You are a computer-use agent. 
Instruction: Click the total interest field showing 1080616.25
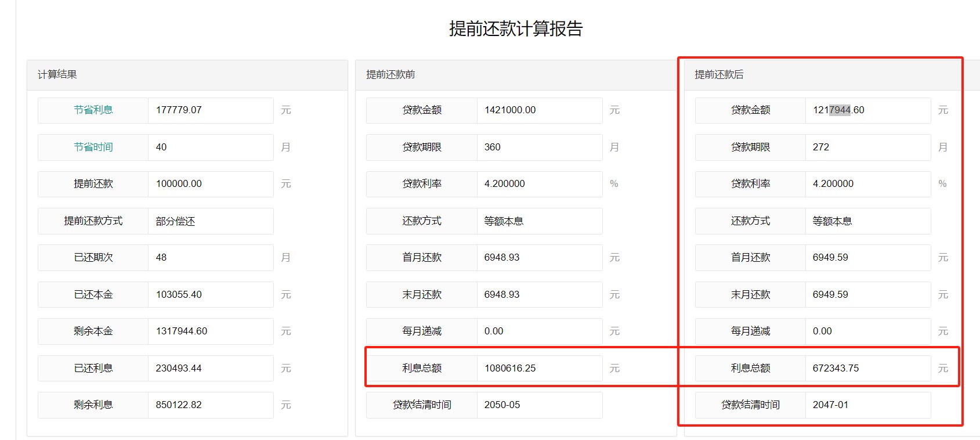pos(538,369)
